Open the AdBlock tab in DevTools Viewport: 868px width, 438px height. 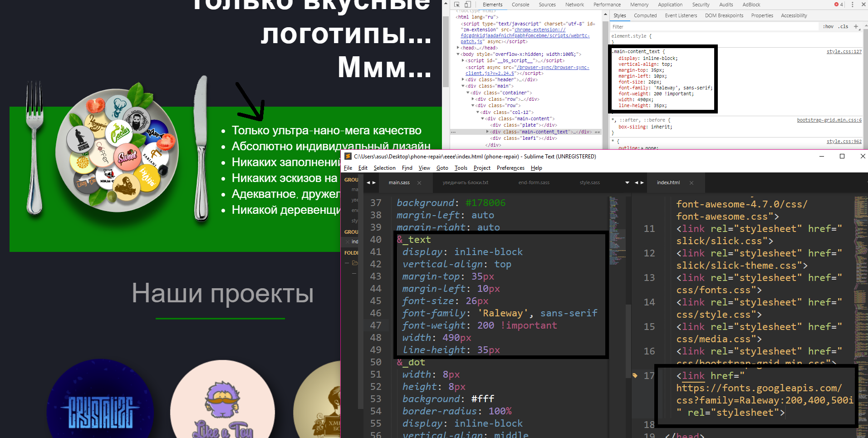point(751,5)
